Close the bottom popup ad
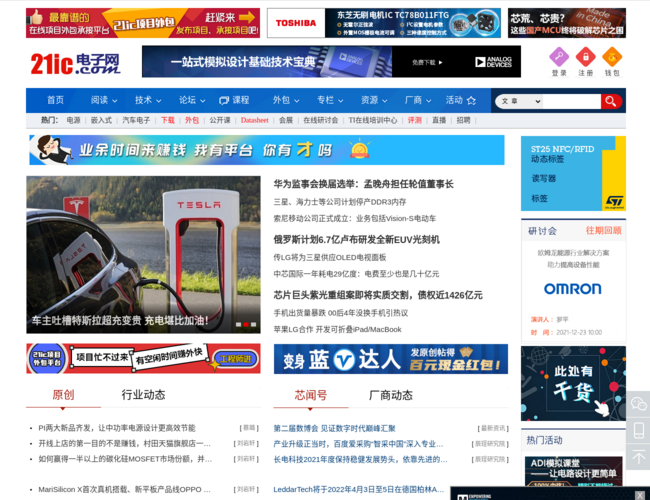 click(640, 495)
